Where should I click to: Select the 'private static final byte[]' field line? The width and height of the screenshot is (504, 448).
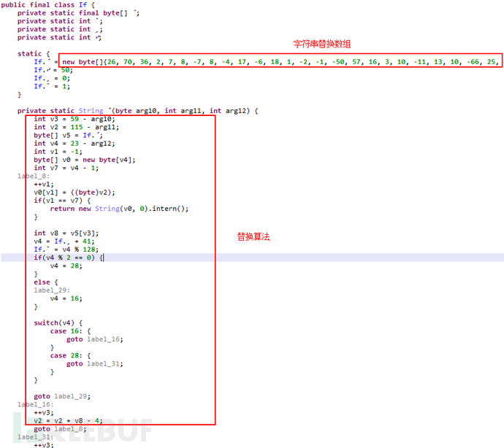pos(78,13)
